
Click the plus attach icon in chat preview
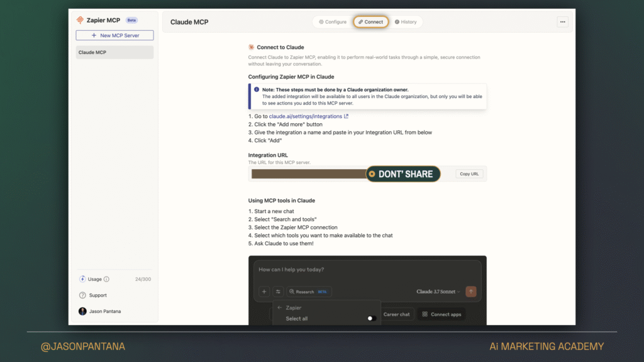point(264,292)
